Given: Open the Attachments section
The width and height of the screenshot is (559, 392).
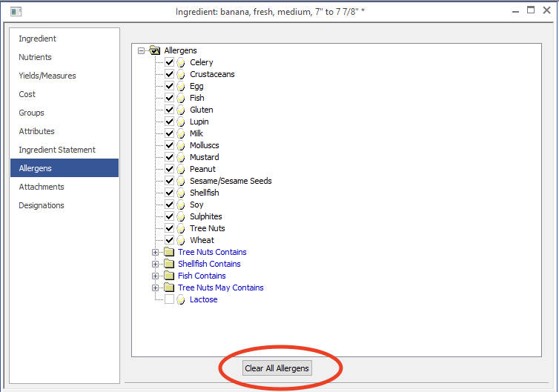Looking at the screenshot, I should [64, 187].
